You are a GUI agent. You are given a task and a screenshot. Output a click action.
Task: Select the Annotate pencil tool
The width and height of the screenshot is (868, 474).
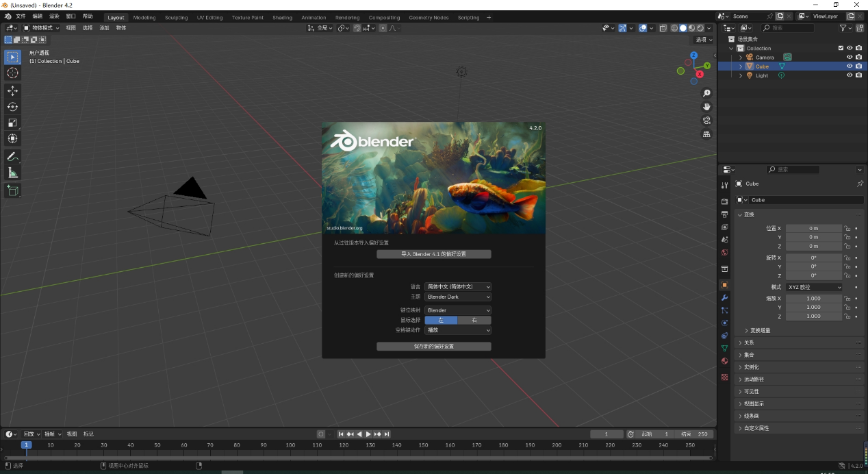pyautogui.click(x=12, y=157)
